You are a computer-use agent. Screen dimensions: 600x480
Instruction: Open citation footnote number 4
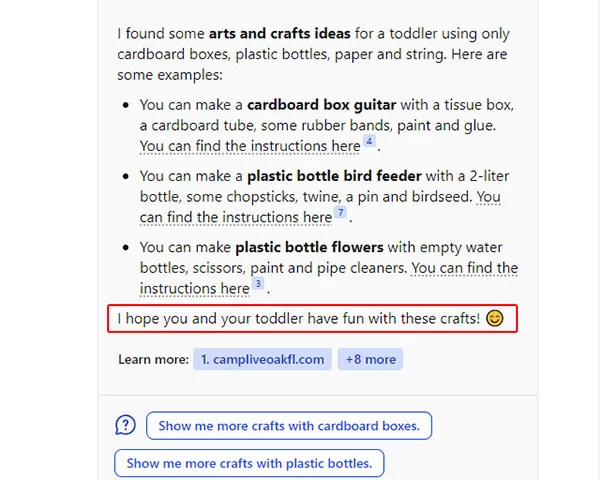pyautogui.click(x=369, y=141)
